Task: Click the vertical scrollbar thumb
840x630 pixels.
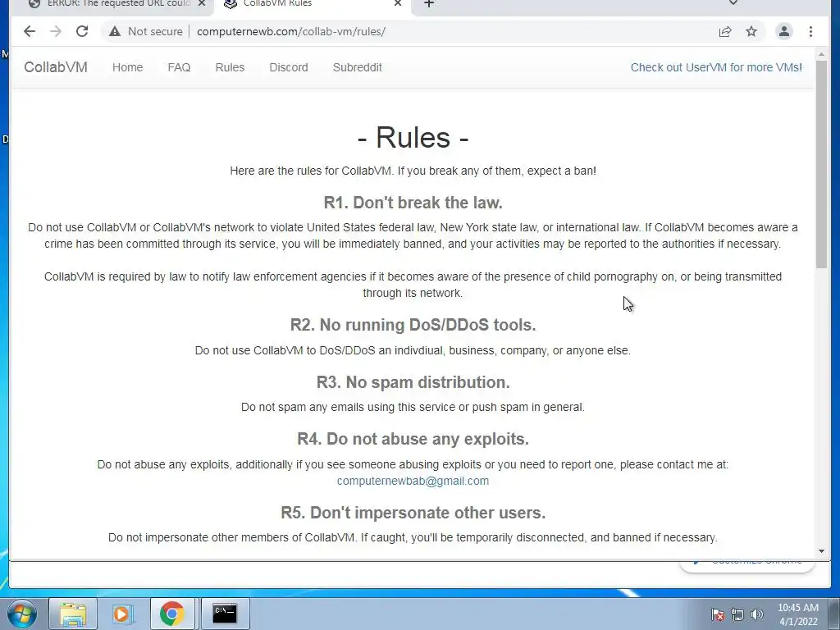Action: (x=821, y=164)
